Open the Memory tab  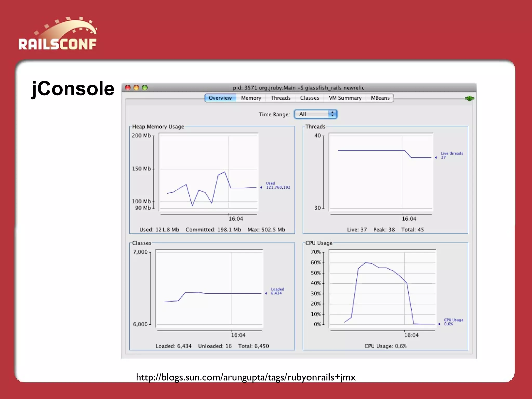click(x=251, y=98)
